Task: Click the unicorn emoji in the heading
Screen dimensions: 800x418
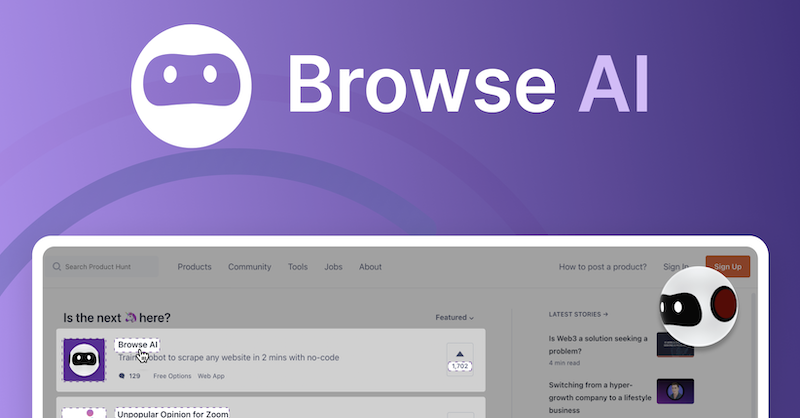Action: coord(130,317)
